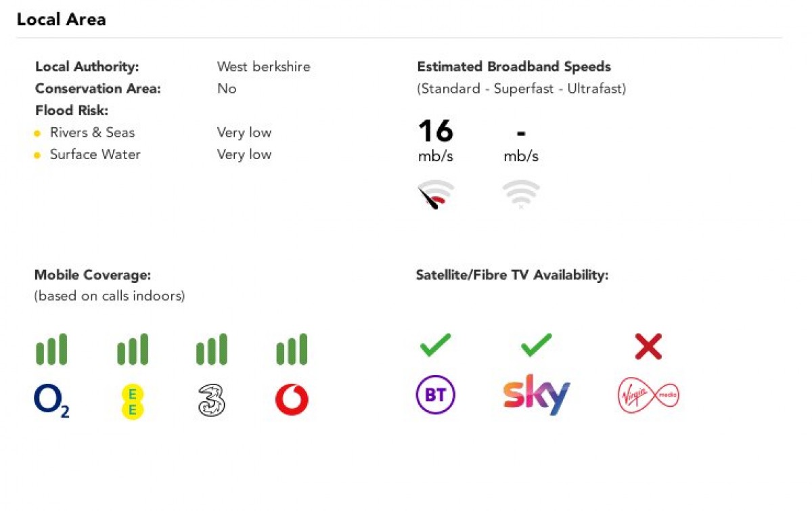Select the Three network logo

pyautogui.click(x=212, y=401)
